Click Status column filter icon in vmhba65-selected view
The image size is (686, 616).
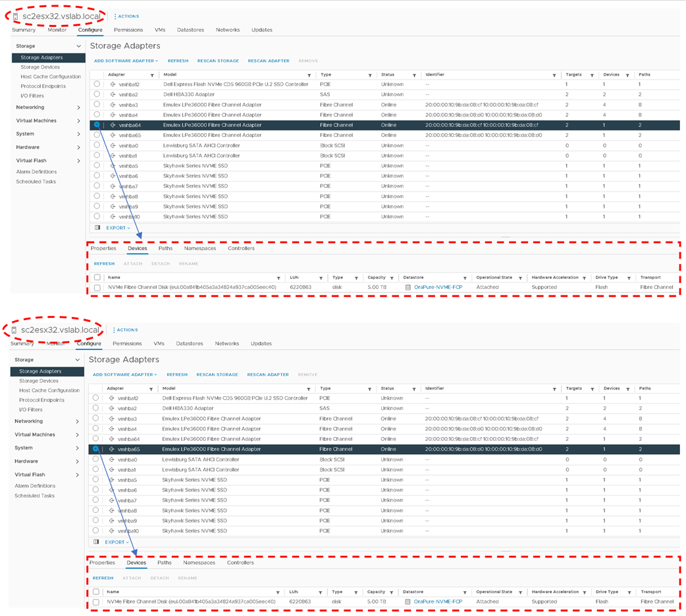pos(414,389)
